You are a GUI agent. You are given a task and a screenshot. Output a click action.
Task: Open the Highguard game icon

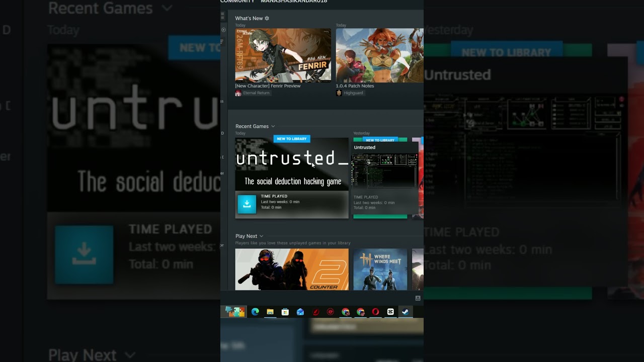pos(339,93)
